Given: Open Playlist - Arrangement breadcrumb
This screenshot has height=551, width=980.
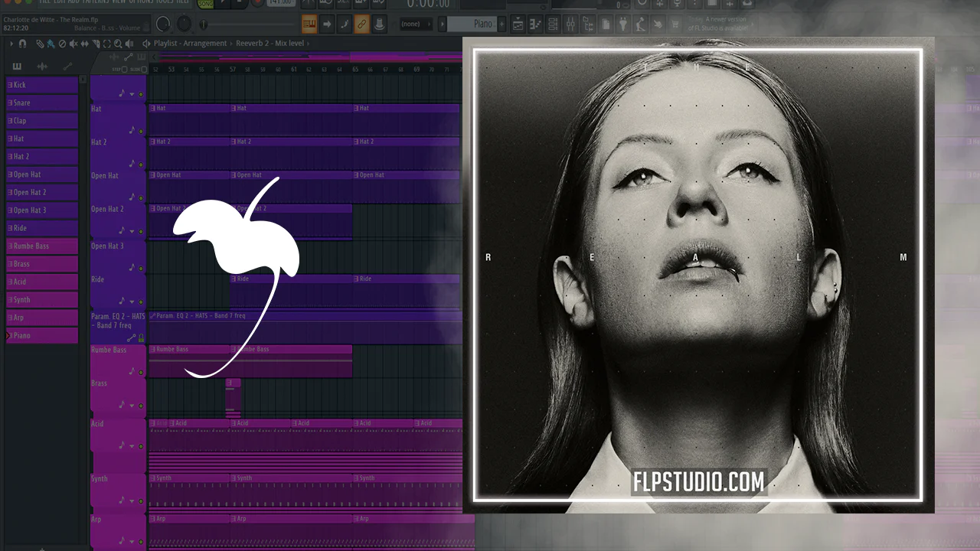Looking at the screenshot, I should 190,44.
